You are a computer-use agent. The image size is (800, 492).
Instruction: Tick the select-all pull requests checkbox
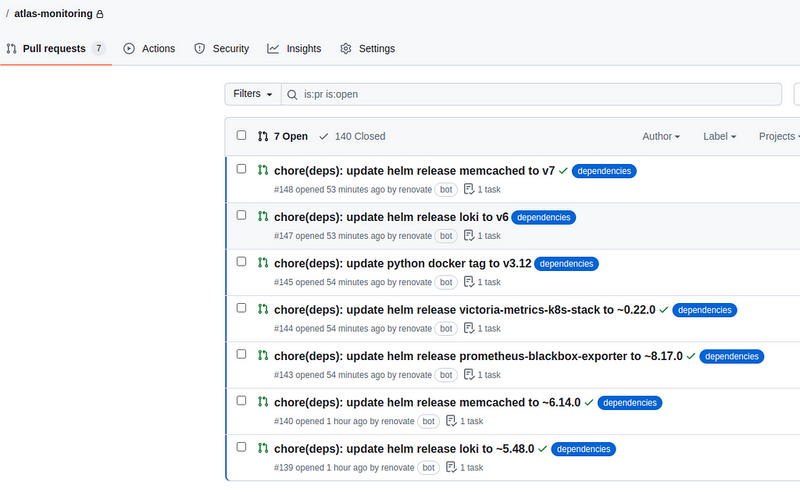241,135
